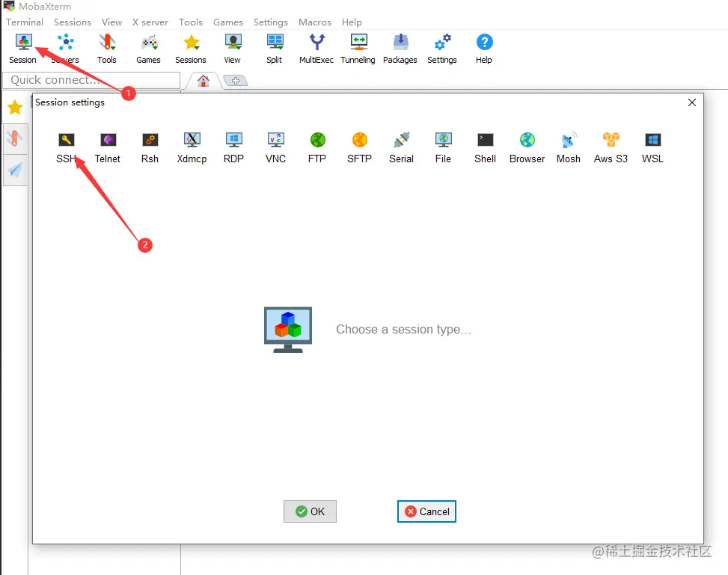This screenshot has width=728, height=575.
Task: Open the Packages toolbar icon
Action: click(x=400, y=49)
